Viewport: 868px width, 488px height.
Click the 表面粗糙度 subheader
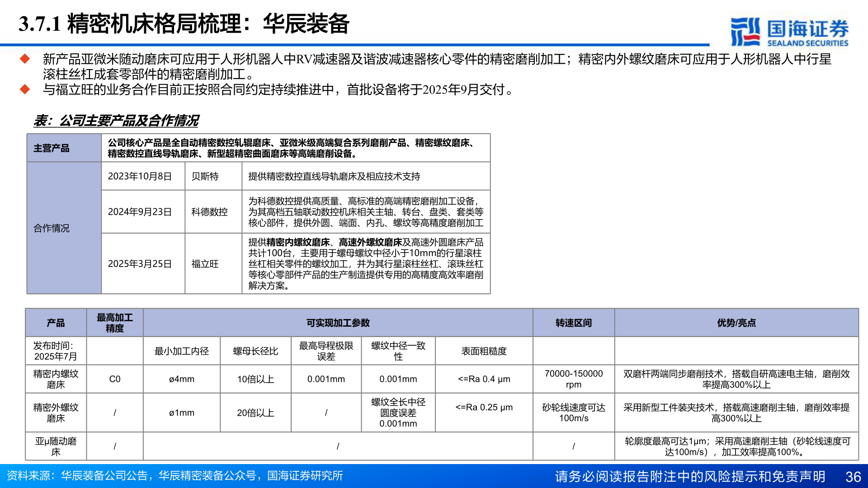(x=484, y=351)
